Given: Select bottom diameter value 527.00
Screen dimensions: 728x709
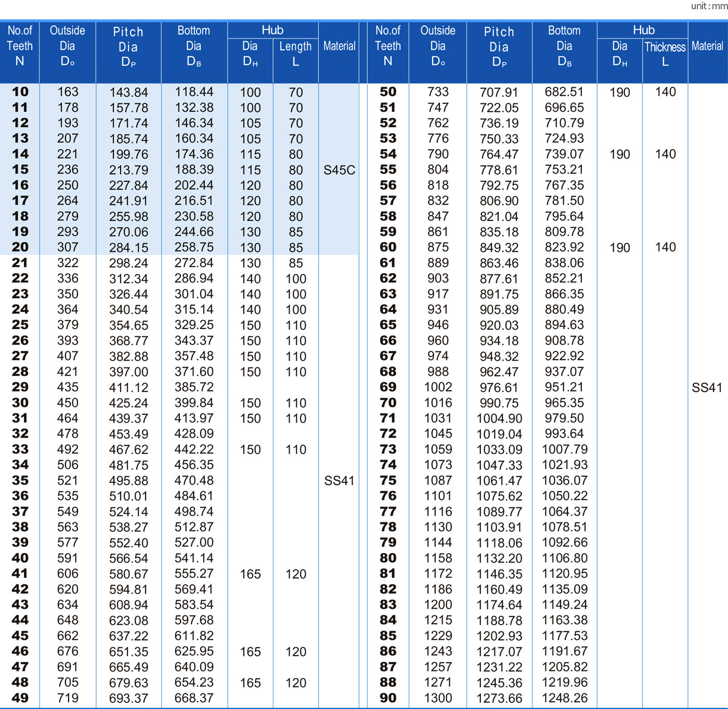Looking at the screenshot, I should (x=194, y=542).
